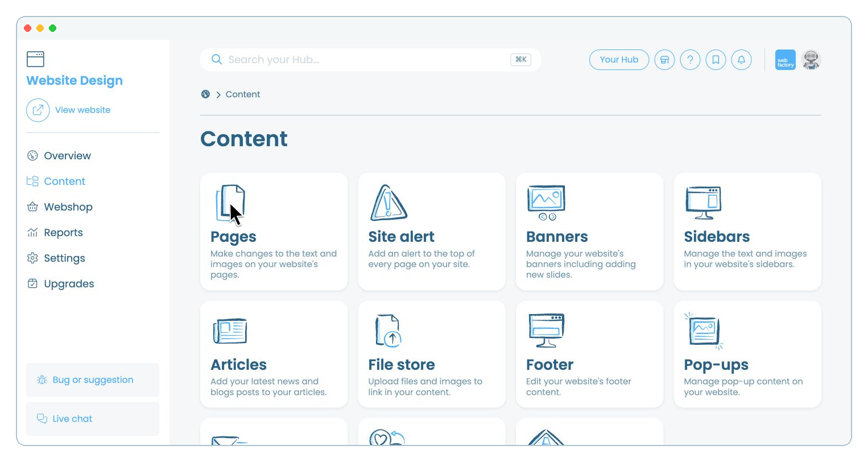Click "Edit your website's footer content" text
This screenshot has width=868, height=462.
pyautogui.click(x=578, y=387)
